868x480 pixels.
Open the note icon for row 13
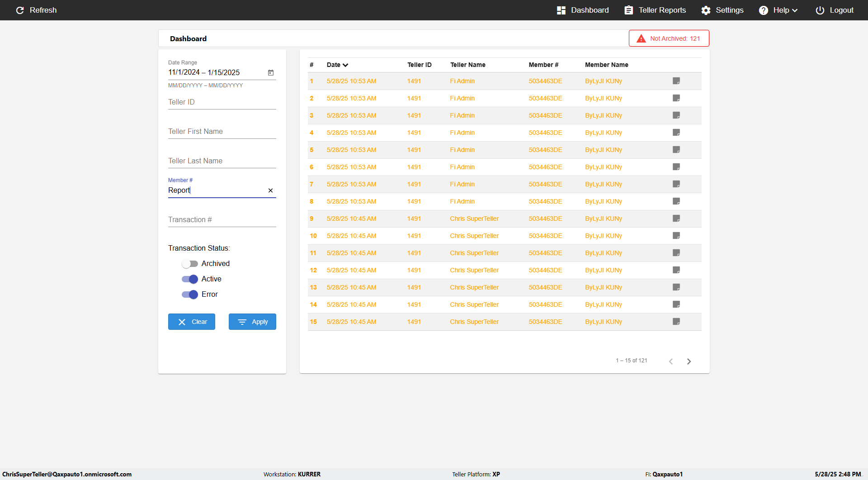pos(676,287)
